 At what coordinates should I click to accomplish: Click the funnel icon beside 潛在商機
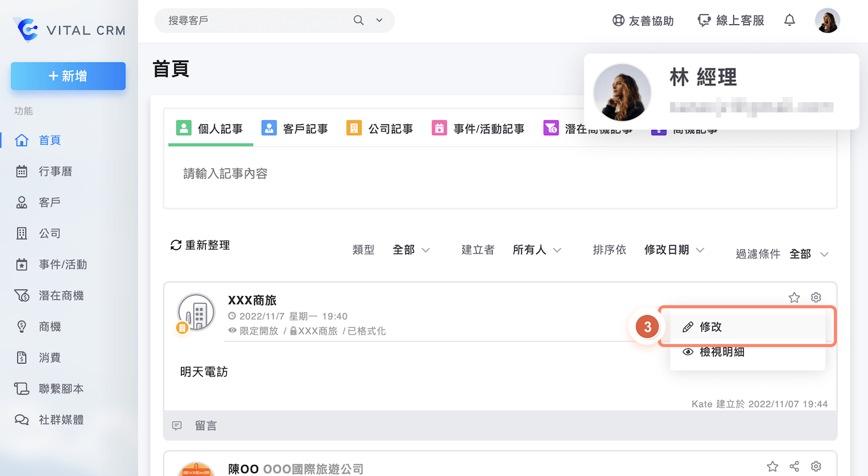22,296
